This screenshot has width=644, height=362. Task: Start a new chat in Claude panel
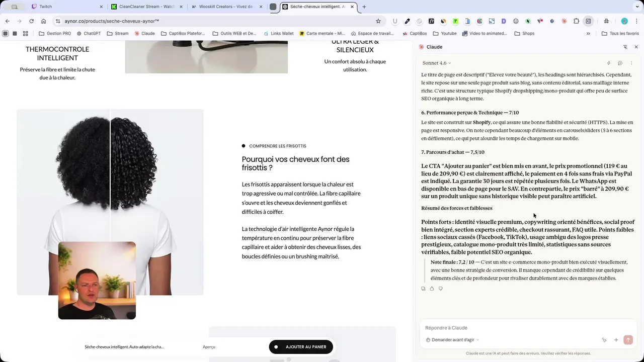[620, 63]
